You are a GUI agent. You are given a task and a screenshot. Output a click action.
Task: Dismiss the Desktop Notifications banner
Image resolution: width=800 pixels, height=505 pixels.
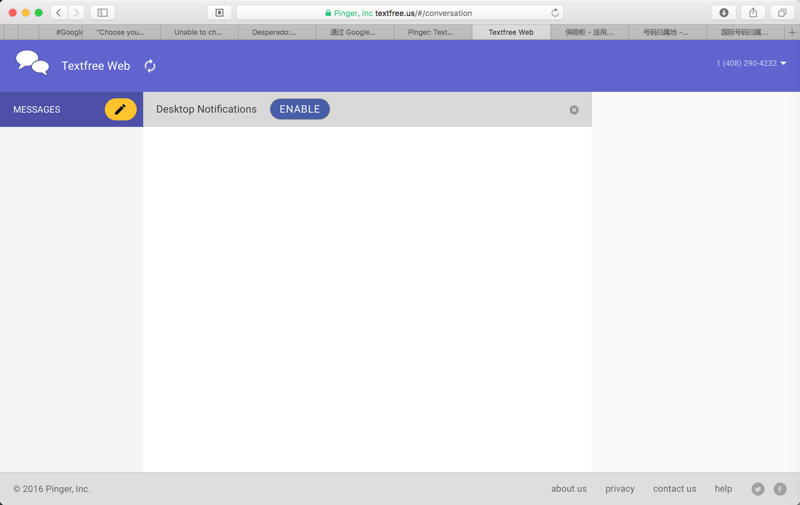pos(574,110)
